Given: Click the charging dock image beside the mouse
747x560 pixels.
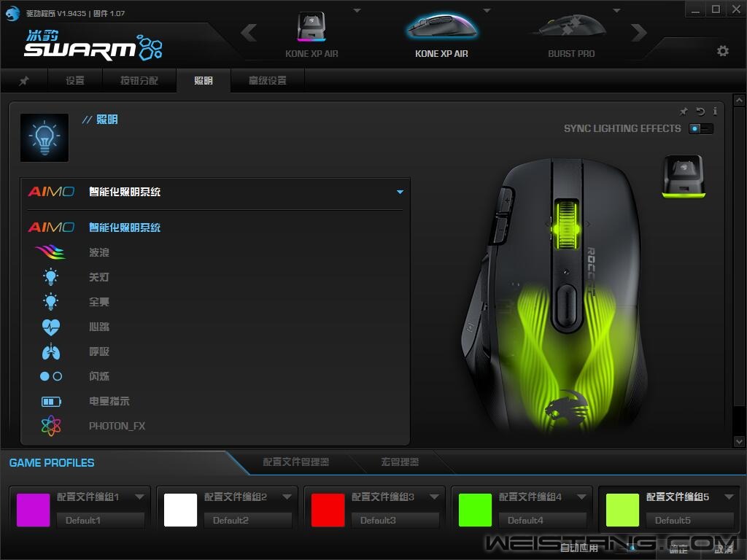Looking at the screenshot, I should (684, 176).
